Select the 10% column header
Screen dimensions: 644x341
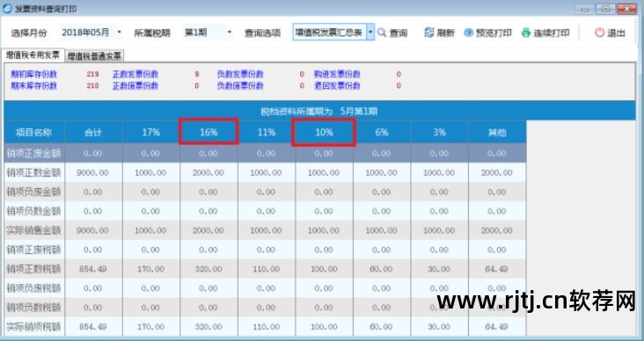pyautogui.click(x=324, y=132)
